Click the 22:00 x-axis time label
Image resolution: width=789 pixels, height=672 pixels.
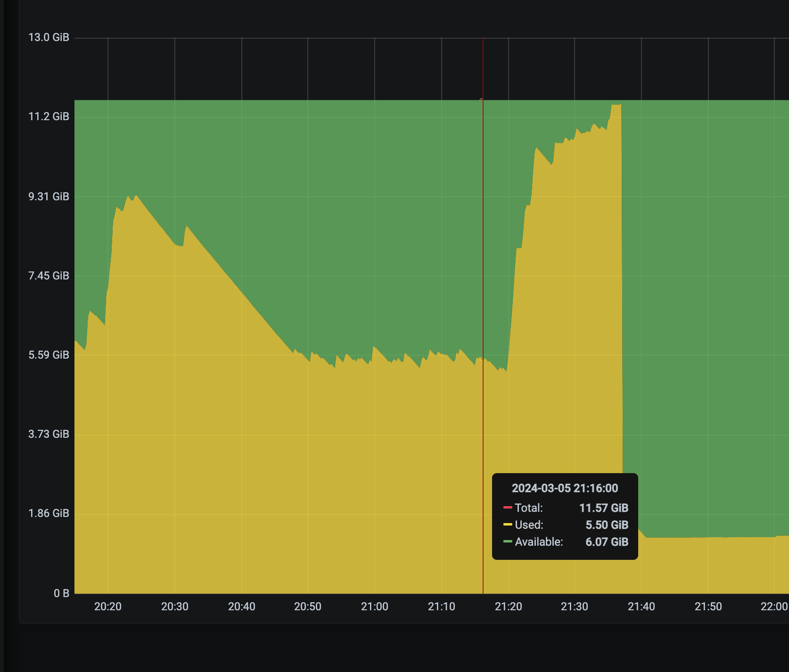pos(774,606)
